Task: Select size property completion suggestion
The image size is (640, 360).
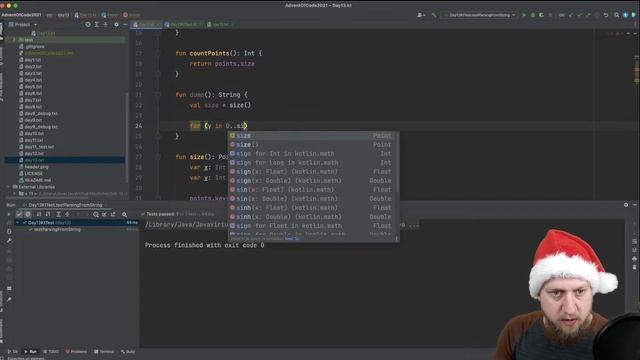Action: click(x=312, y=136)
